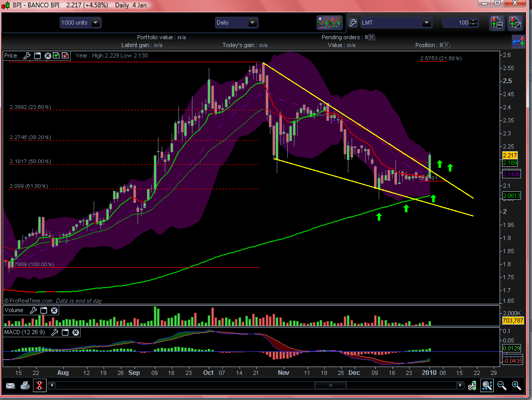Click the Latent gain label
Image resolution: width=532 pixels, height=400 pixels.
click(x=137, y=45)
